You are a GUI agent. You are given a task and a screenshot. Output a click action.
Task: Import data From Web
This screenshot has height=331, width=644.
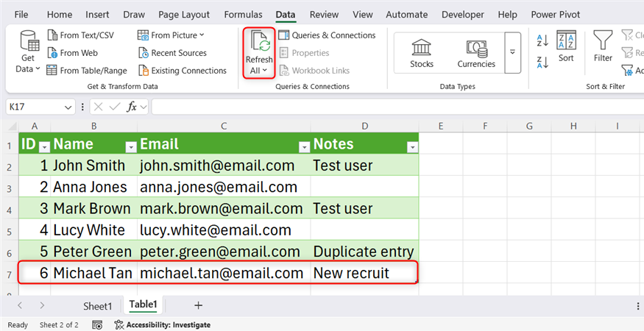pos(72,53)
